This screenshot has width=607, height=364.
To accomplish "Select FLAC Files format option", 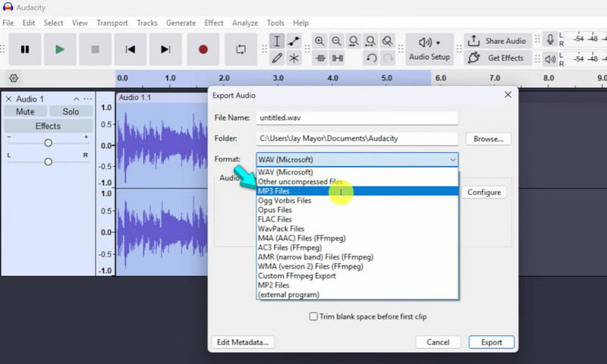I will point(357,219).
